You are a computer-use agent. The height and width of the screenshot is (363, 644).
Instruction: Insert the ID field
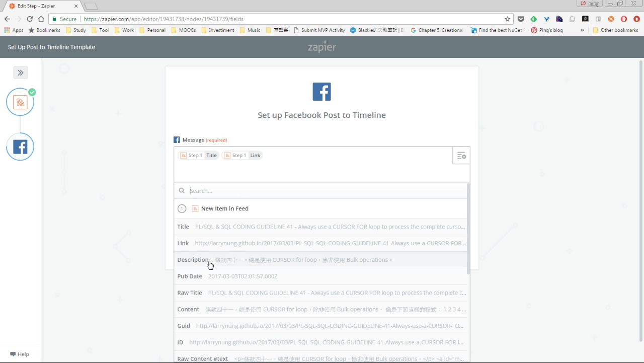(321, 342)
